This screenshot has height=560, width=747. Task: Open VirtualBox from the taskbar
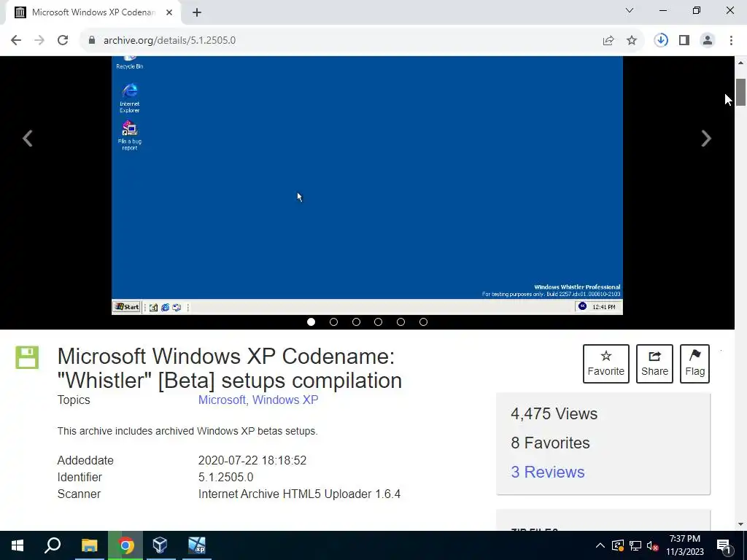point(160,545)
